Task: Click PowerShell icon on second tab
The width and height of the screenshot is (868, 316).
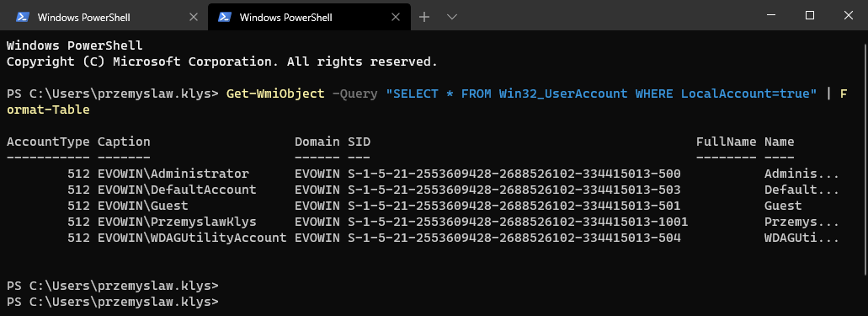Action: point(225,17)
